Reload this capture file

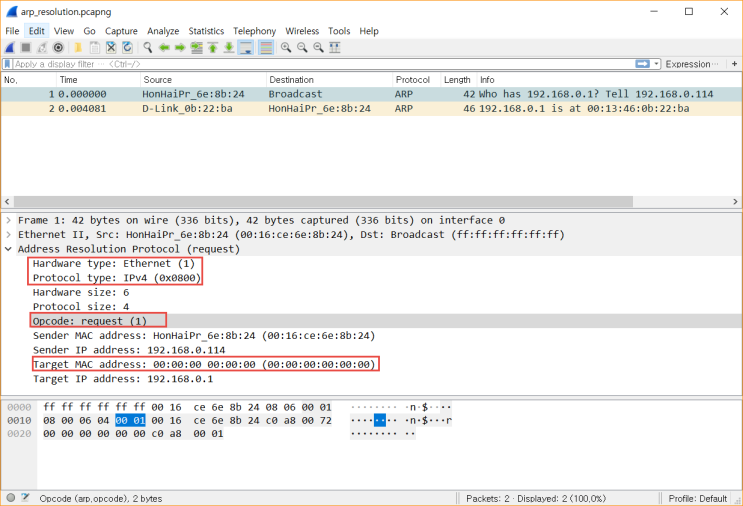(x=127, y=47)
